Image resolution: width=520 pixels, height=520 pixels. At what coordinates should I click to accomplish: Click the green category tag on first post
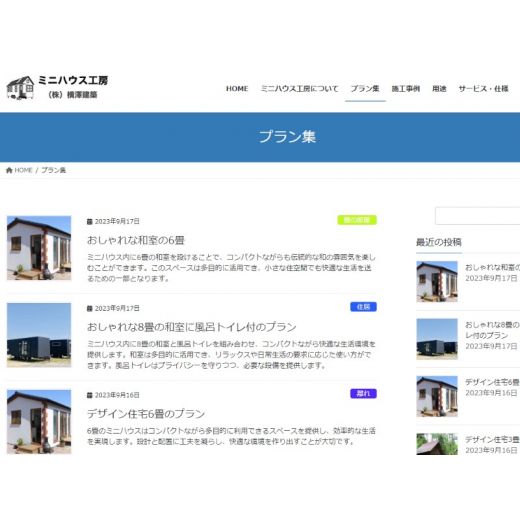coord(357,220)
